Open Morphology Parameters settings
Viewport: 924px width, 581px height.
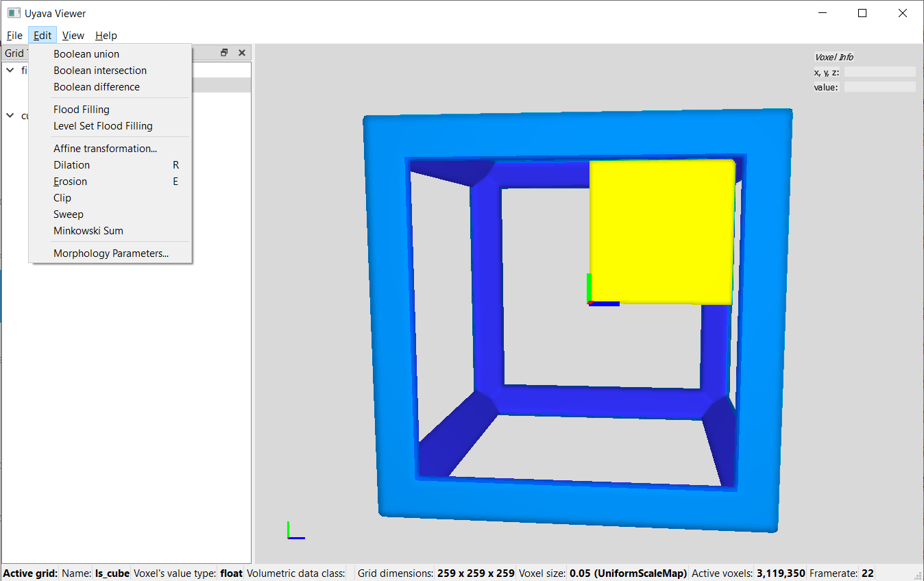[111, 254]
